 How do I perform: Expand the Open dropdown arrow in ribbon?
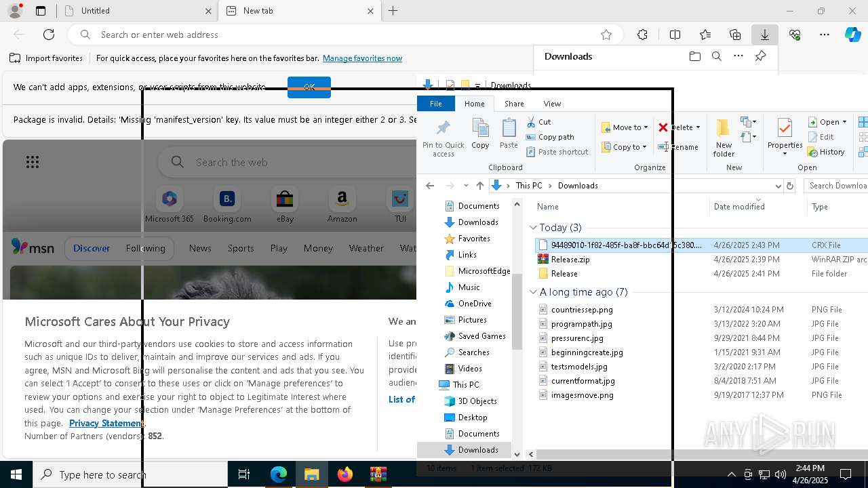point(844,122)
